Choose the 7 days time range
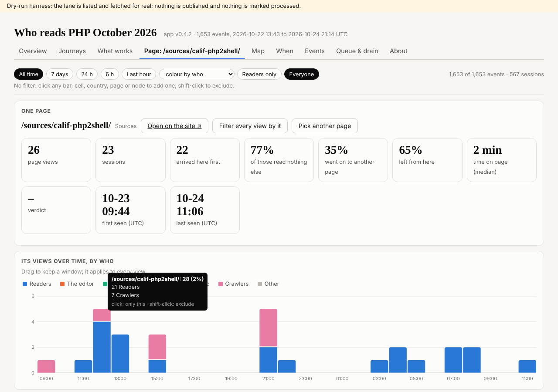558x392 pixels. tap(60, 74)
